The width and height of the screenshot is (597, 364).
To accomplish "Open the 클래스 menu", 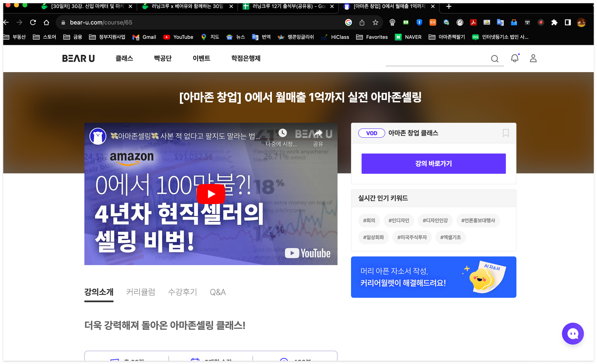I will 124,58.
